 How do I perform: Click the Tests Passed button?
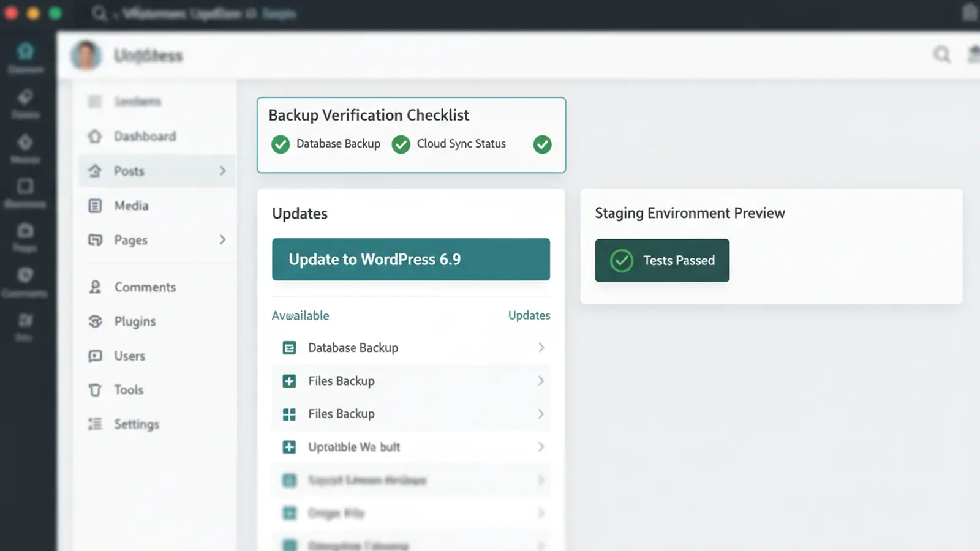[x=662, y=260]
